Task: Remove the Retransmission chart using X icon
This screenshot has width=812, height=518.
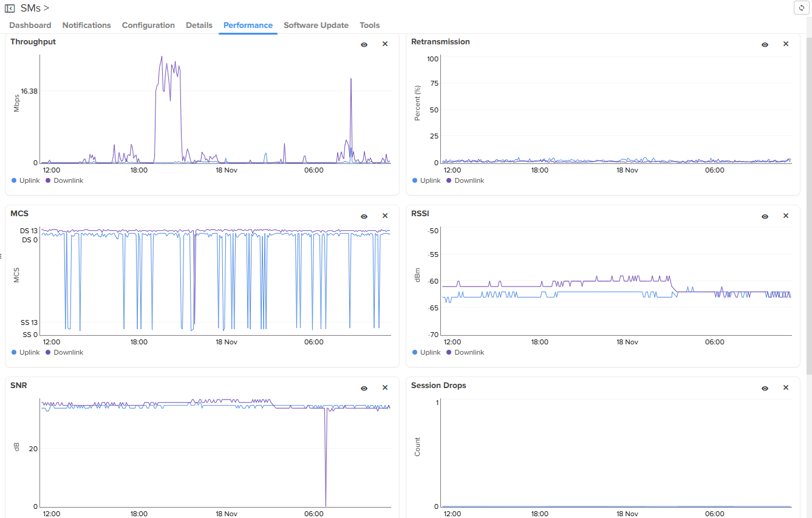Action: point(785,44)
